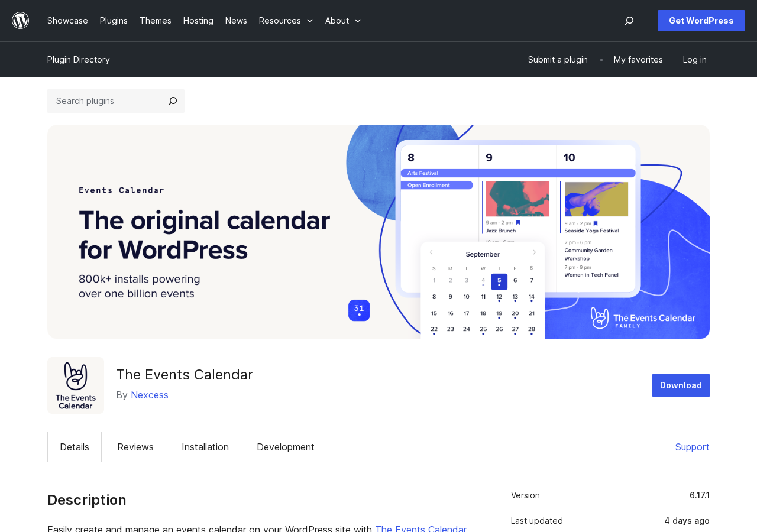The height and width of the screenshot is (532, 757).
Task: Click the Get WordPress button
Action: point(701,21)
